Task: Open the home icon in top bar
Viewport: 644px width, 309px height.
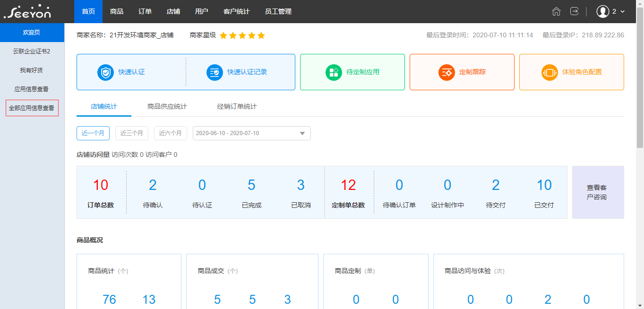Action: [556, 11]
